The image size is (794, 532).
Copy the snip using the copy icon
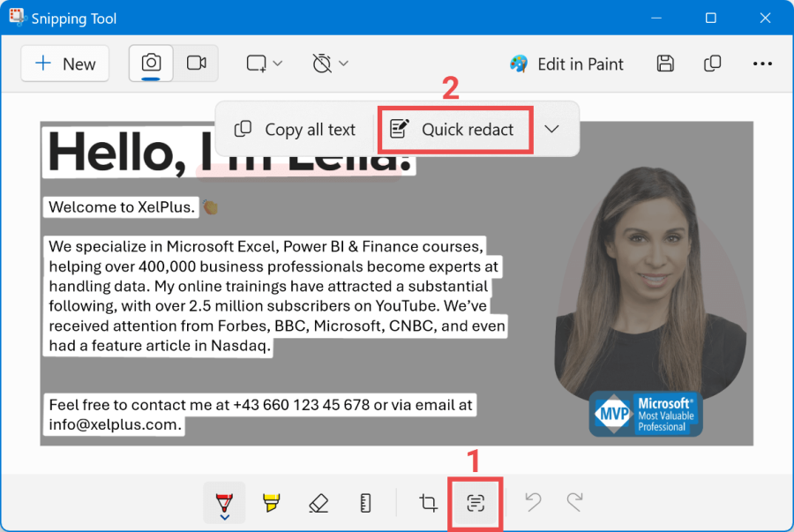click(712, 64)
